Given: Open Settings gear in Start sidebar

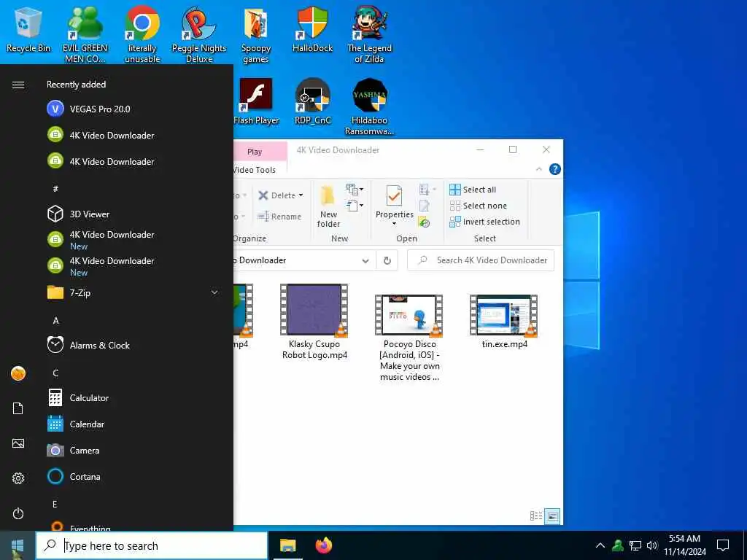Looking at the screenshot, I should click(18, 478).
